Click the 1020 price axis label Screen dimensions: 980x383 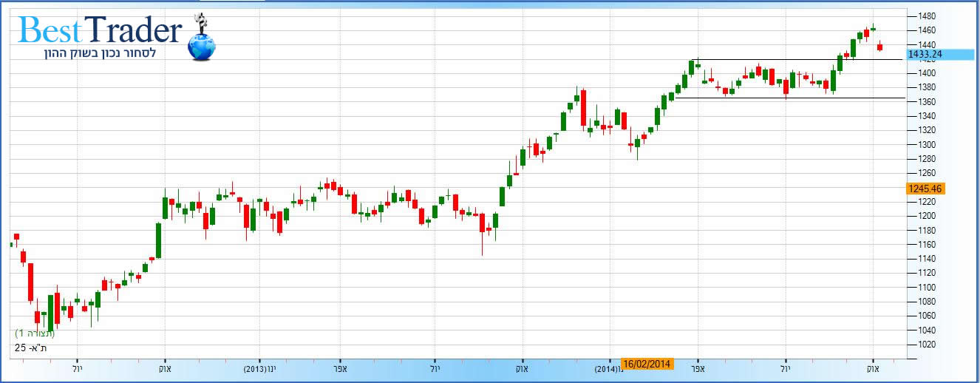[927, 345]
